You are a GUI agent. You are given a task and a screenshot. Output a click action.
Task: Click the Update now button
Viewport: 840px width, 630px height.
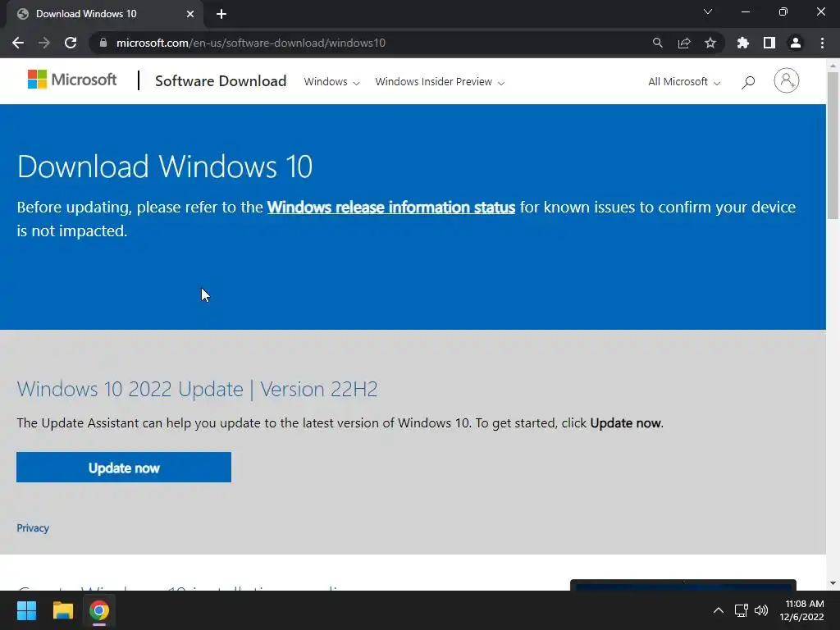(124, 467)
